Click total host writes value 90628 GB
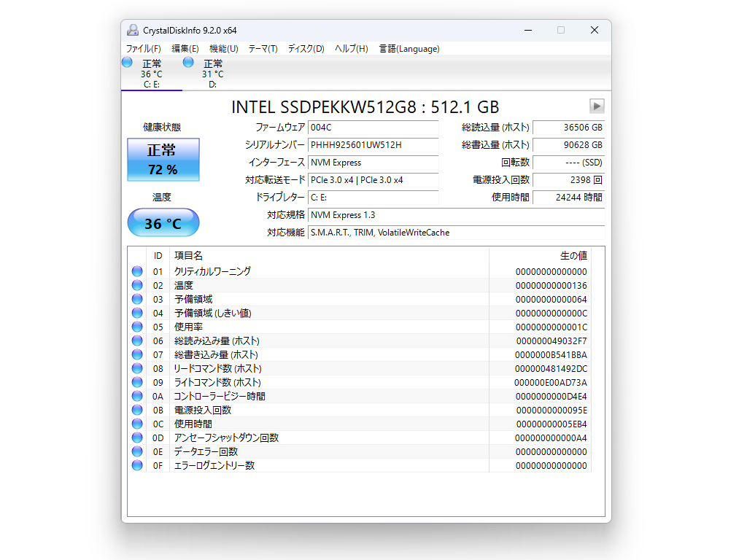The width and height of the screenshot is (747, 560). tap(569, 145)
